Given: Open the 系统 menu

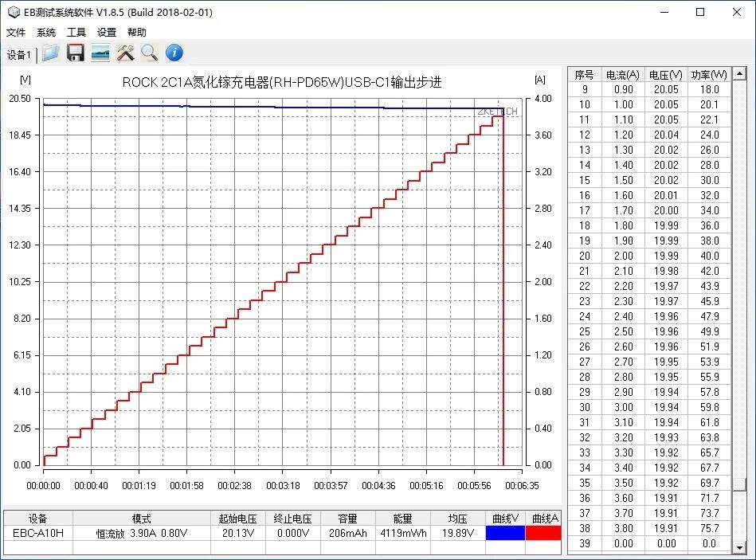Looking at the screenshot, I should coord(45,33).
